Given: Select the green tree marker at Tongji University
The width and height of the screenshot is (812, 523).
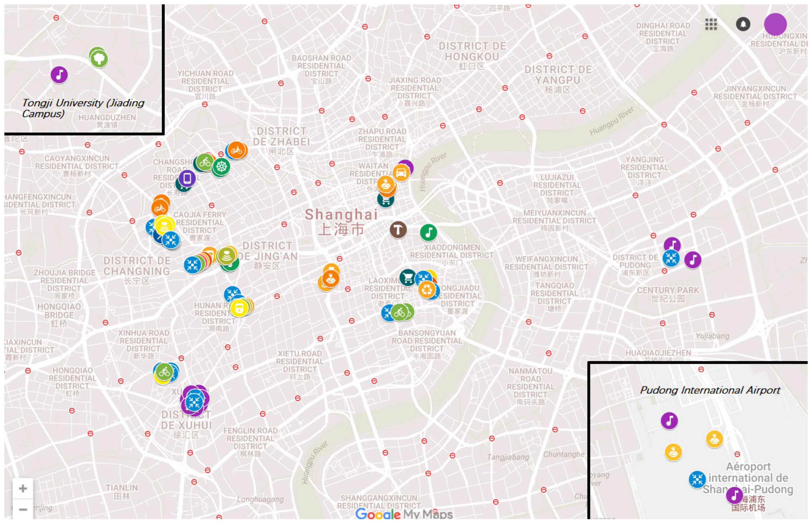Looking at the screenshot, I should click(x=99, y=58).
